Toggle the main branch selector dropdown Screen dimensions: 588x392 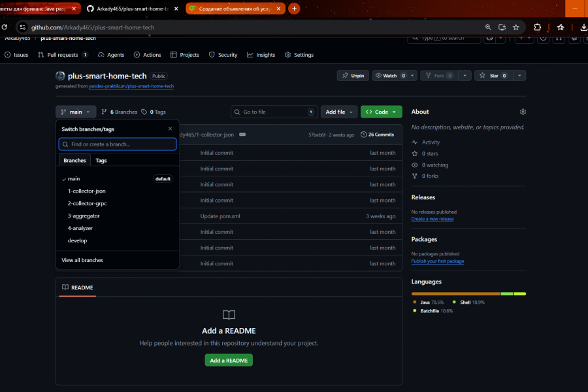click(x=76, y=112)
